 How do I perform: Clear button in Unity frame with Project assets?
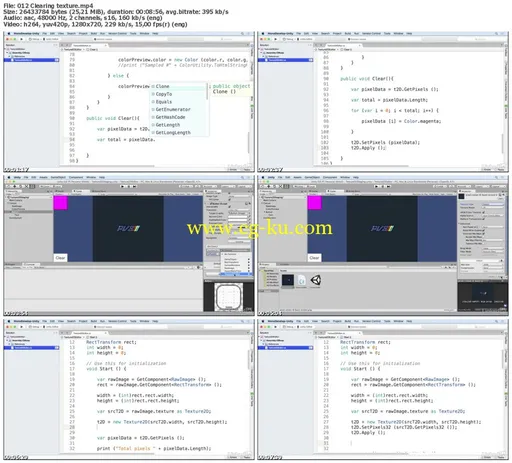pos(314,258)
